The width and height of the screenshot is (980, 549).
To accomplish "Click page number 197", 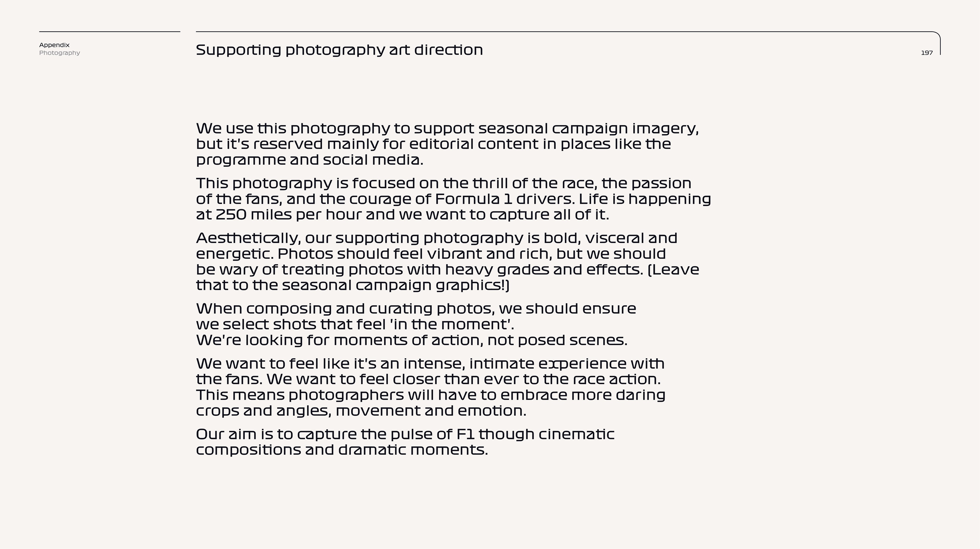I will click(x=927, y=53).
